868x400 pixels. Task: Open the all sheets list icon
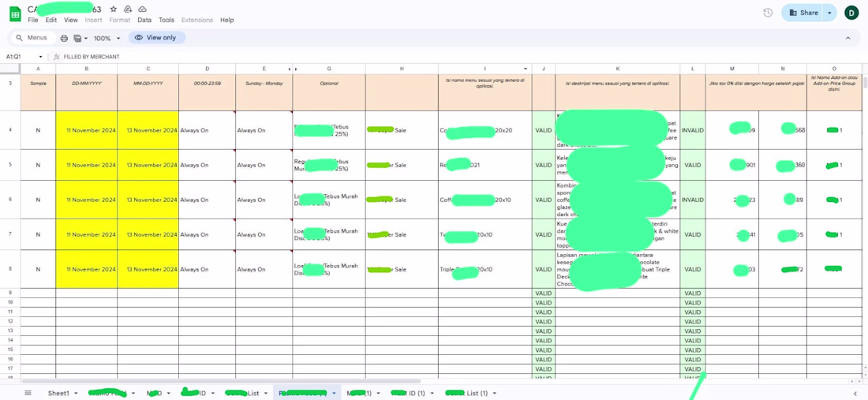[28, 393]
